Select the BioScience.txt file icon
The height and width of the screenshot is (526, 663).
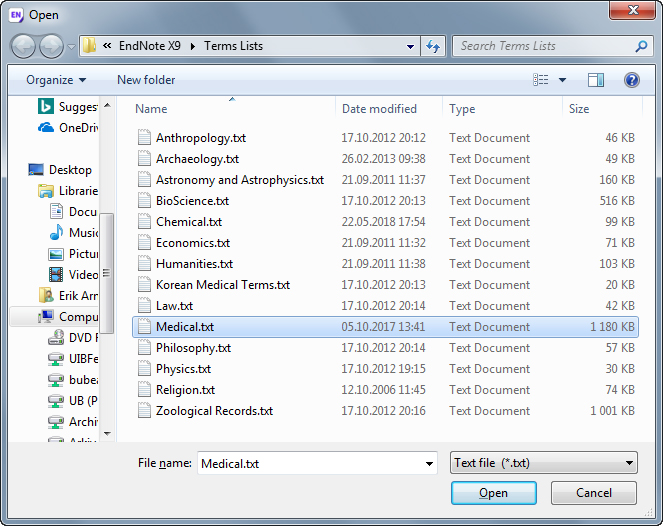[x=144, y=200]
